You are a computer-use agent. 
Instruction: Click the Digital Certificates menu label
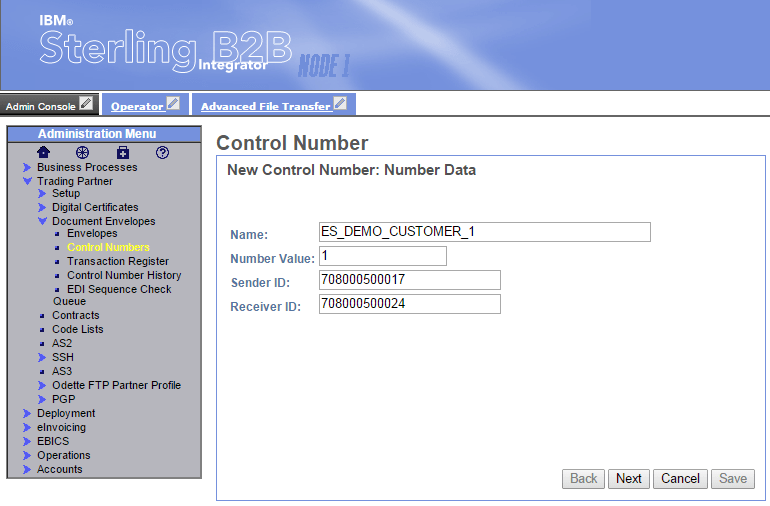pos(95,207)
